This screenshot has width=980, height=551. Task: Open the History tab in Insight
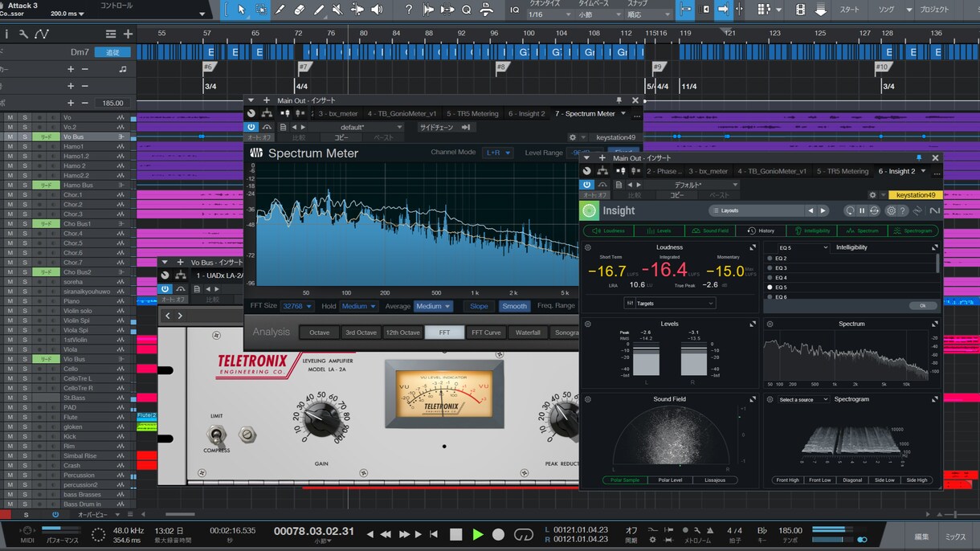point(760,231)
